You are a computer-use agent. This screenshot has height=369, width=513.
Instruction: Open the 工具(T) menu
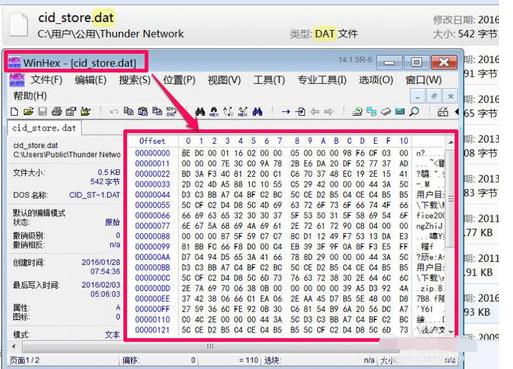(x=269, y=80)
